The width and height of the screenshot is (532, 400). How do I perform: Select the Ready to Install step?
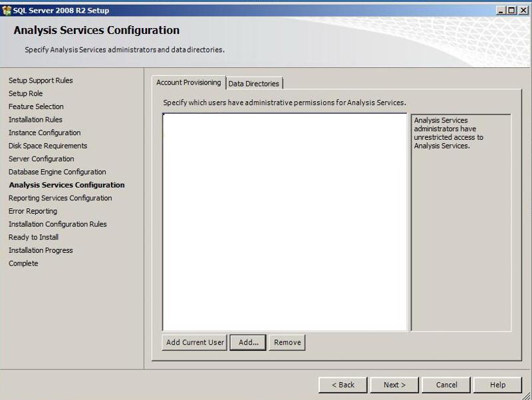coord(34,238)
